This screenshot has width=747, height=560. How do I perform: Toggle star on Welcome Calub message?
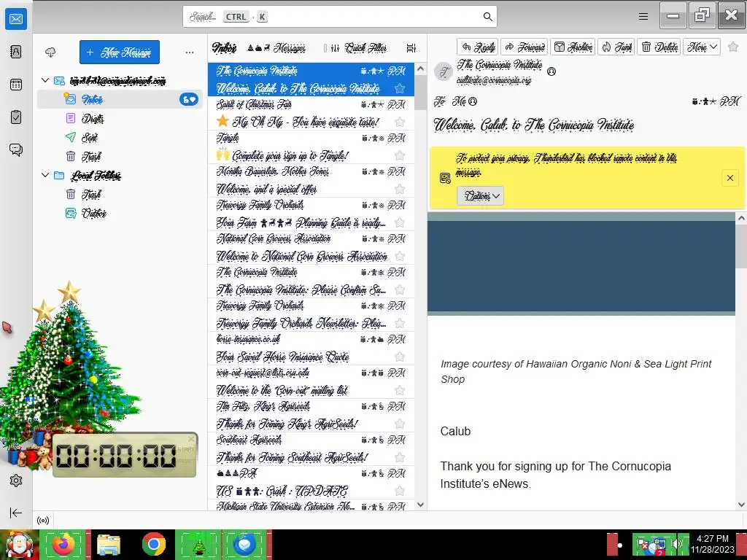(400, 88)
